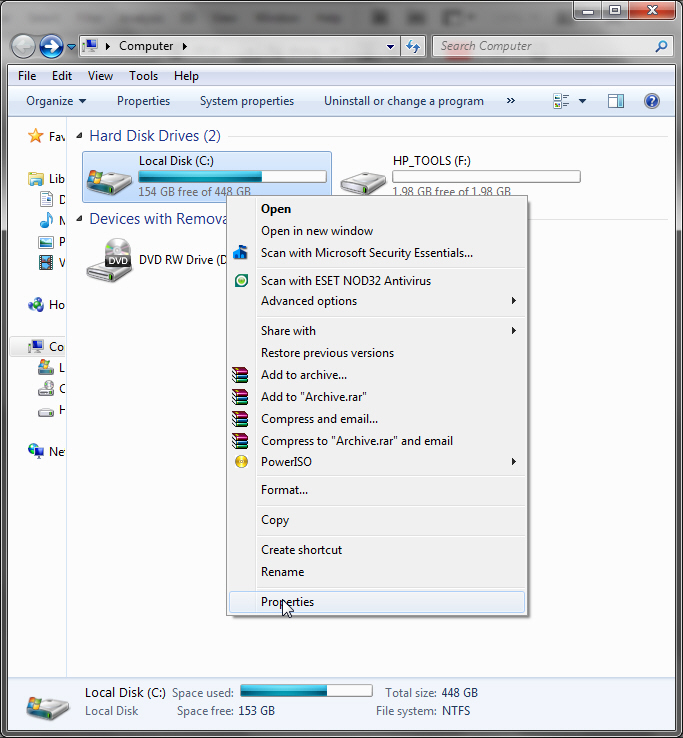Click the refresh icon beside address bar
683x738 pixels.
tap(413, 46)
